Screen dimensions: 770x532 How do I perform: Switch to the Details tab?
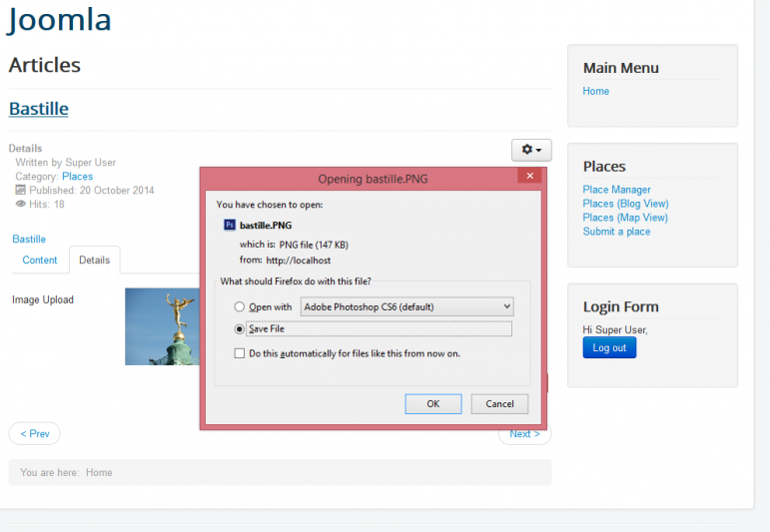(x=94, y=261)
